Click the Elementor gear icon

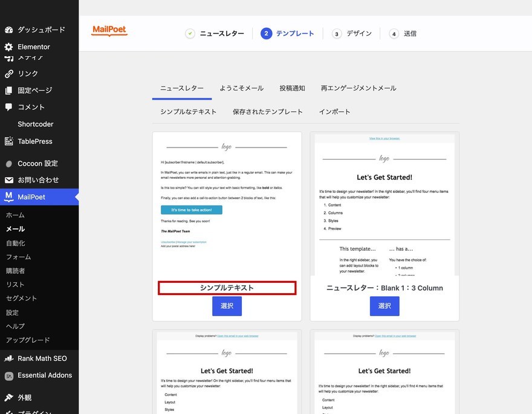tap(9, 47)
